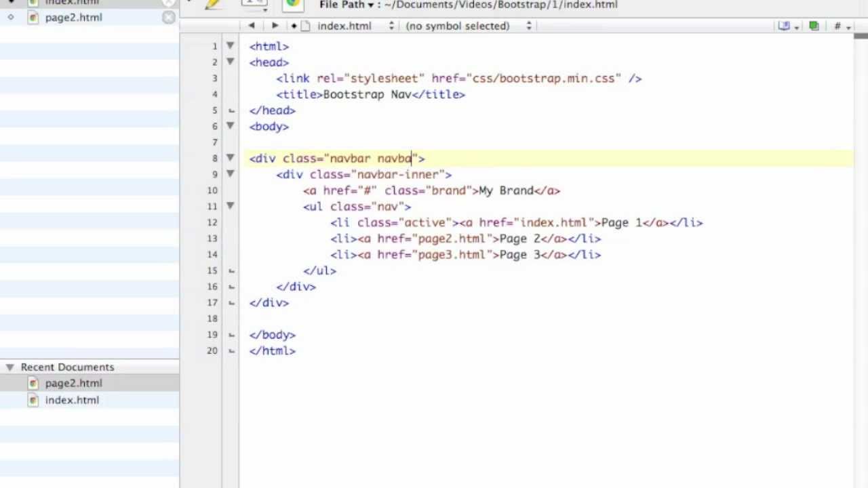Go to next document with forward arrow

click(x=275, y=26)
